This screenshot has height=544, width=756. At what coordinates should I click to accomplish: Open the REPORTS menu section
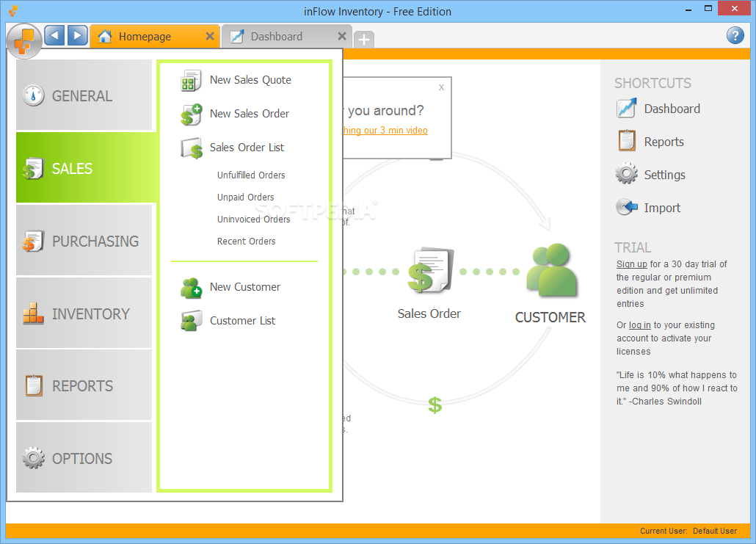[84, 385]
